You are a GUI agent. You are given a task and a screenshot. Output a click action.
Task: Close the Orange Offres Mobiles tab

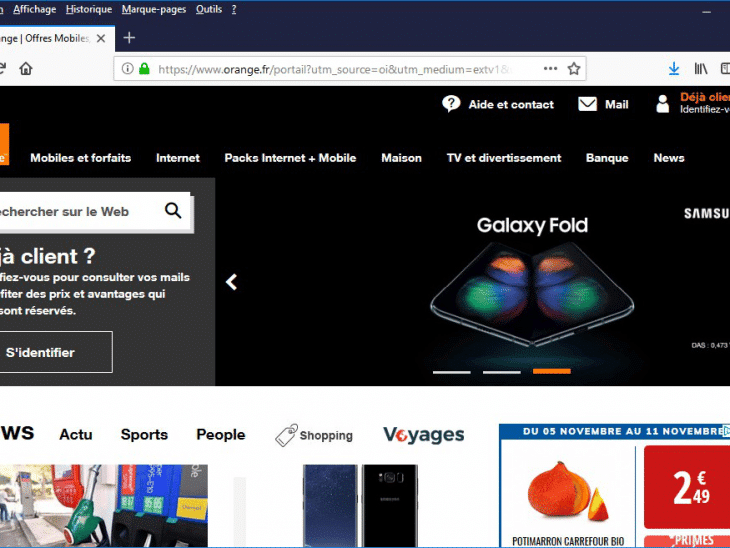101,39
